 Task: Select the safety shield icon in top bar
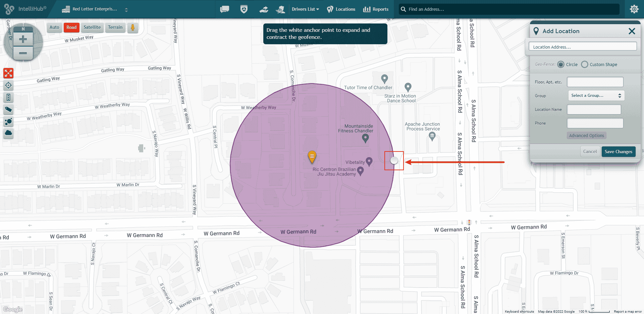[x=244, y=9]
